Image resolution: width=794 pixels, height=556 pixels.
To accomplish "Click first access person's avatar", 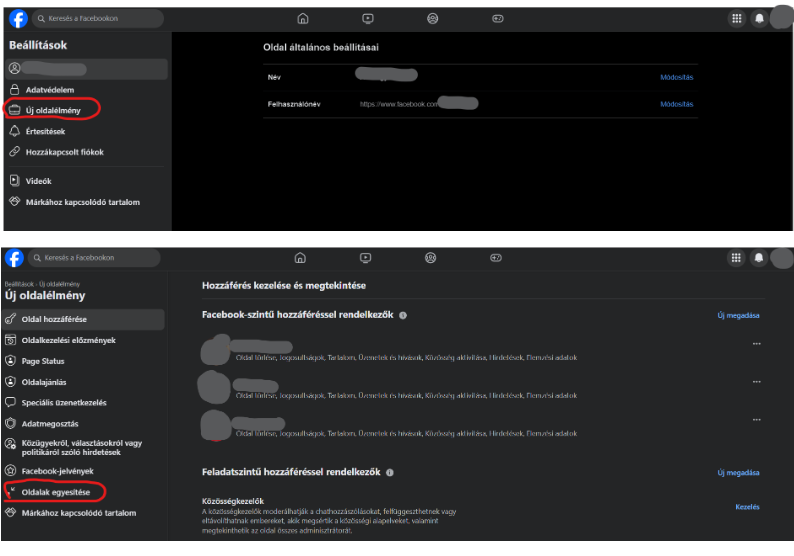I will click(x=216, y=350).
